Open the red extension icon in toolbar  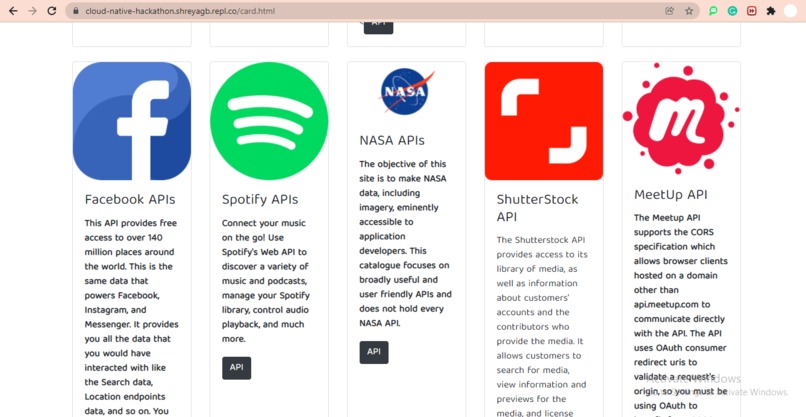pyautogui.click(x=752, y=11)
